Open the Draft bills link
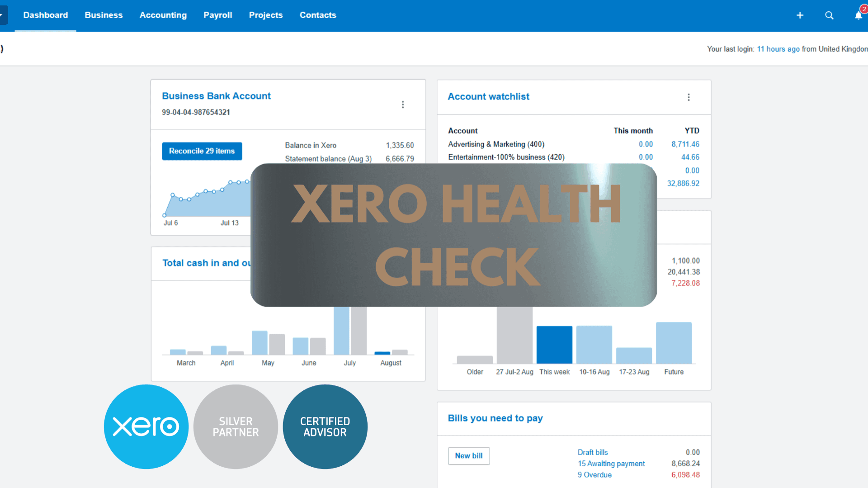This screenshot has width=868, height=488. pyautogui.click(x=593, y=452)
